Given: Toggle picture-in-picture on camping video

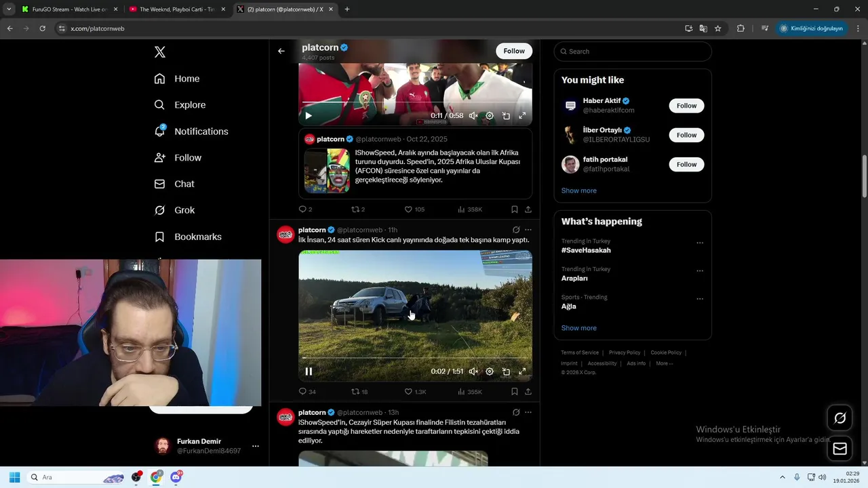Looking at the screenshot, I should (x=506, y=371).
